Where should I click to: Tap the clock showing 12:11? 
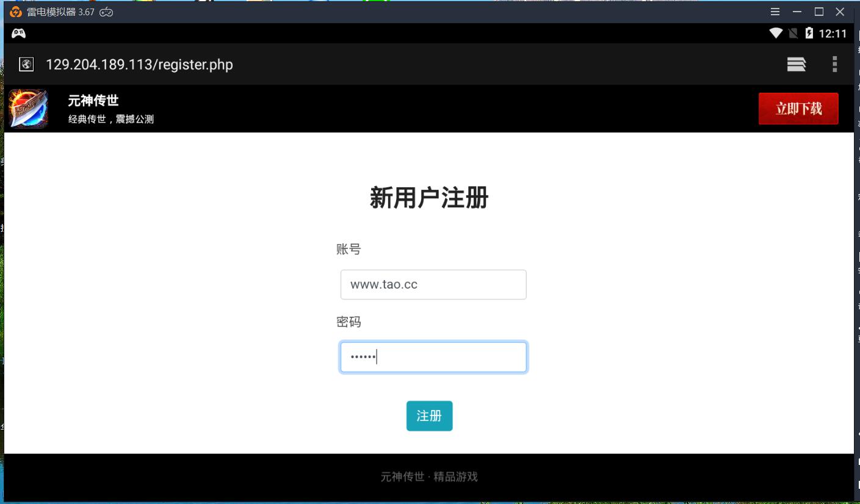(x=833, y=34)
